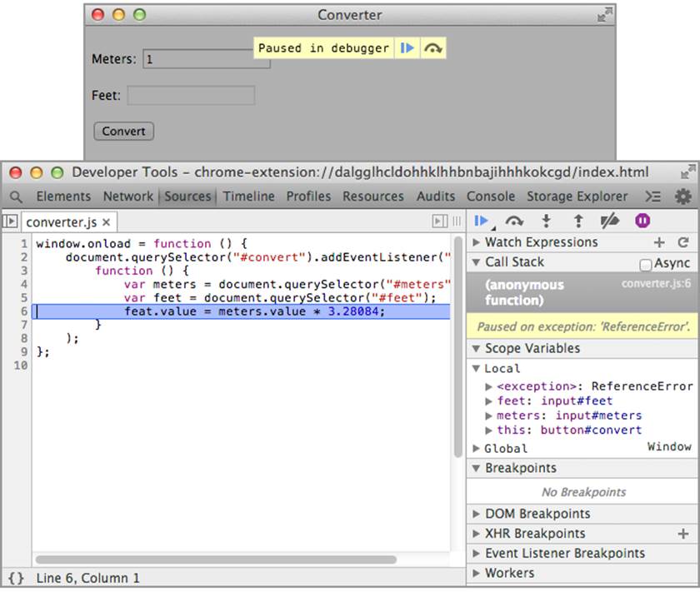The width and height of the screenshot is (700, 592).
Task: Open the Console panel
Action: tap(491, 197)
